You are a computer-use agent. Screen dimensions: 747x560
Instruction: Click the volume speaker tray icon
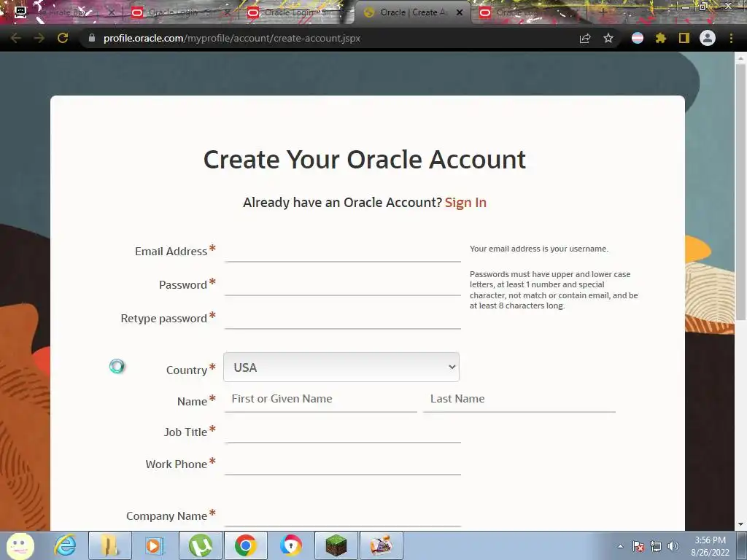coord(673,546)
